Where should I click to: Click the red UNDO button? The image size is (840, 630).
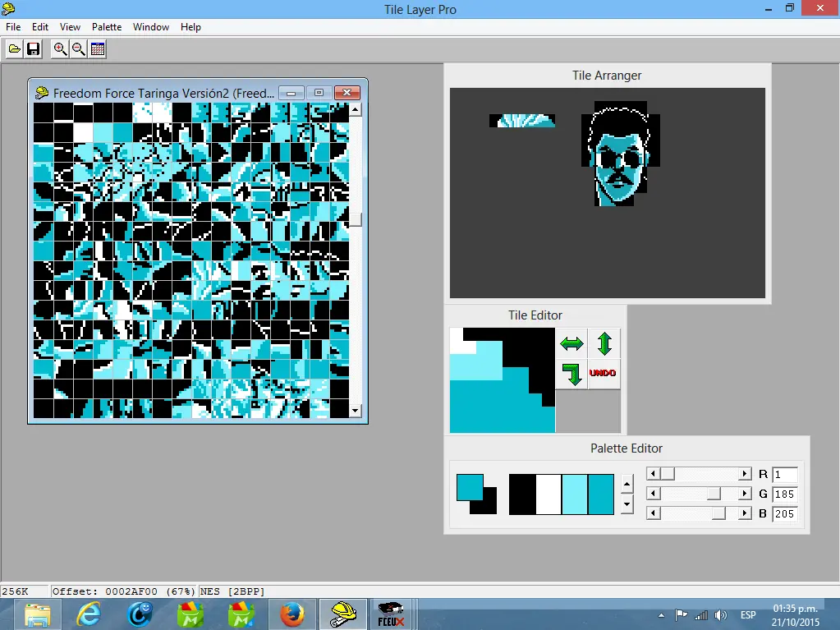[603, 373]
